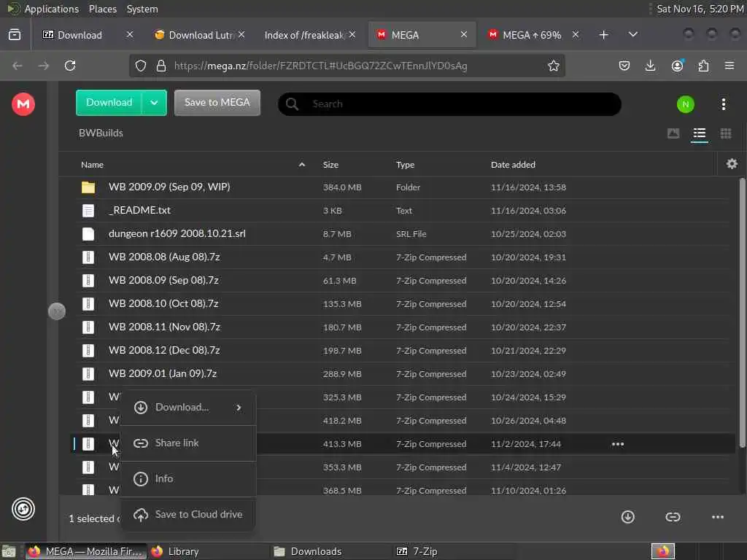Bookmark this page with the star icon
Image resolution: width=747 pixels, height=560 pixels.
pos(553,66)
